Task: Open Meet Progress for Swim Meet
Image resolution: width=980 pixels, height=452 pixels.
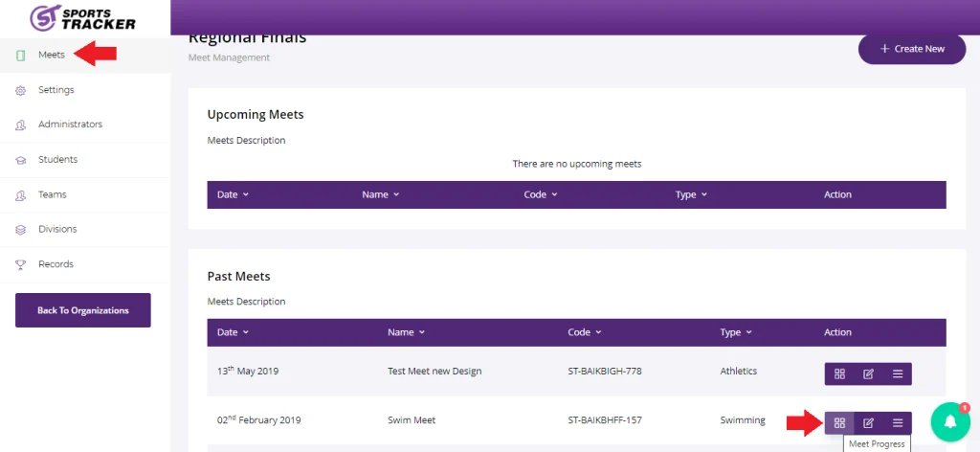Action: (x=839, y=422)
